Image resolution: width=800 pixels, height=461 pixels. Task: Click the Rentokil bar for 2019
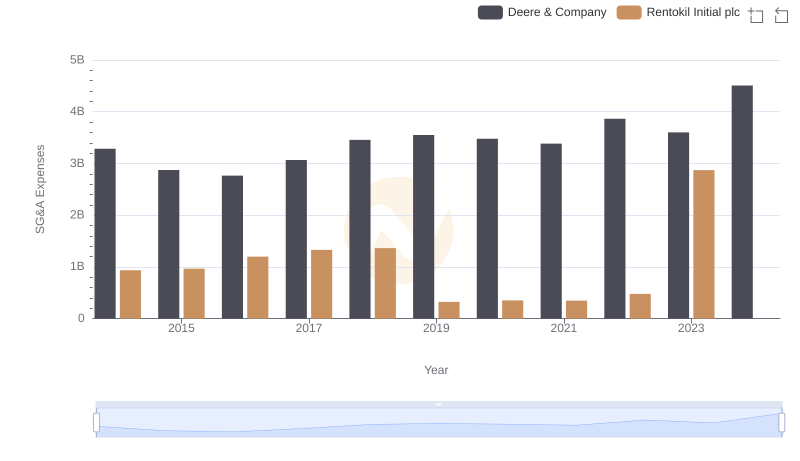pos(449,310)
